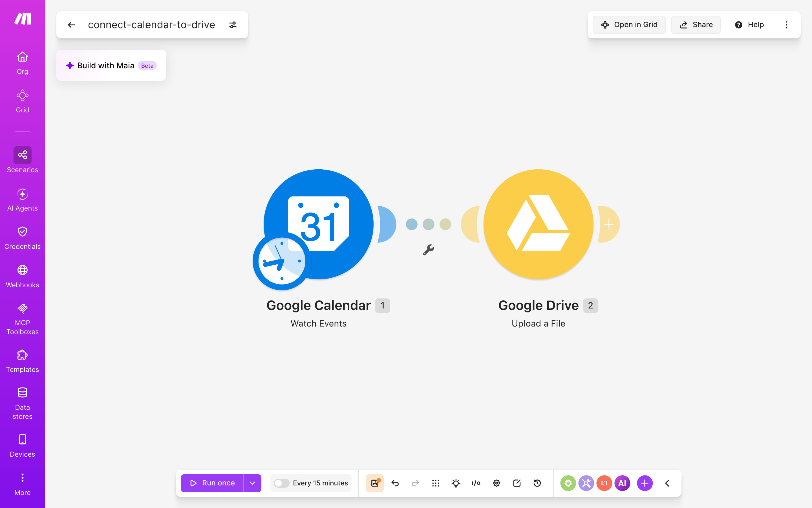Go to the Grid page

point(23,101)
